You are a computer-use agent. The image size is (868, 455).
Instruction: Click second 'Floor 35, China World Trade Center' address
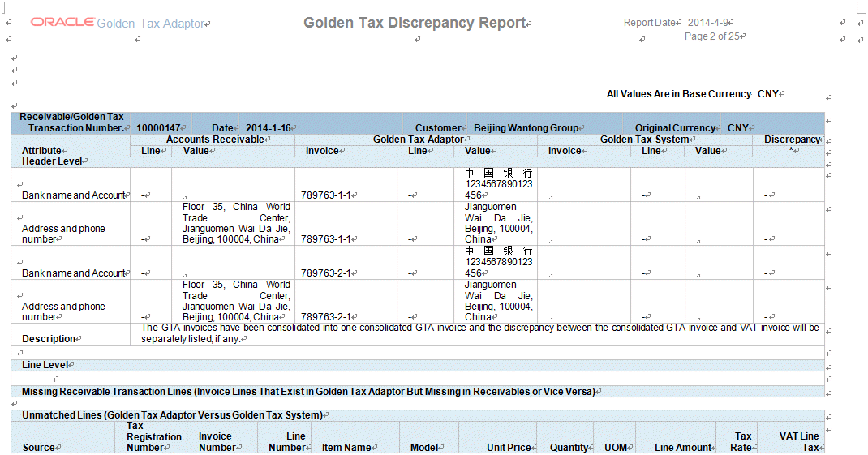click(236, 301)
